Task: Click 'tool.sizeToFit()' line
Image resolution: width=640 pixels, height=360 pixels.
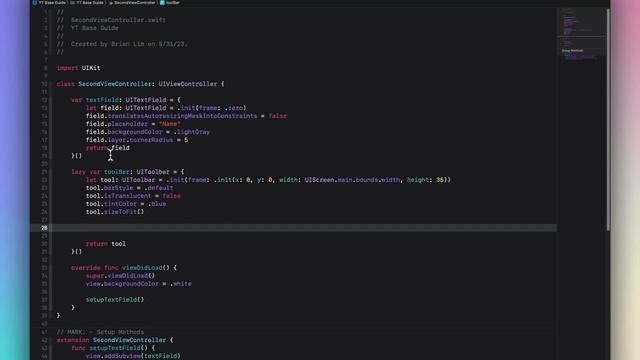Action: [x=115, y=212]
